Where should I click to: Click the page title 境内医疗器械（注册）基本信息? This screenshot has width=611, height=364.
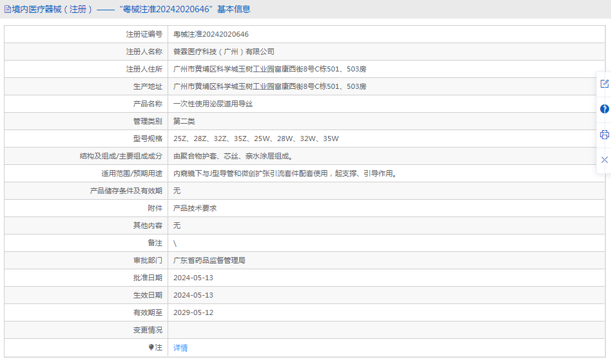[131, 10]
